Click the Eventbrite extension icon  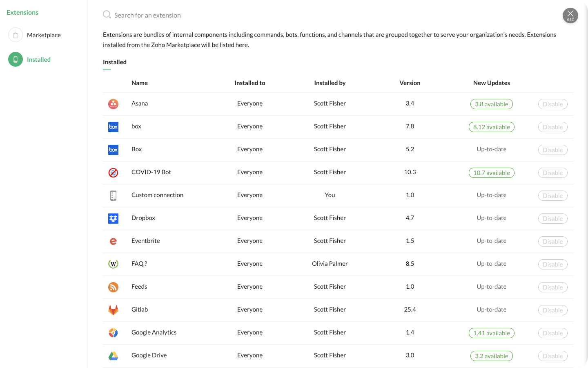[x=113, y=241]
